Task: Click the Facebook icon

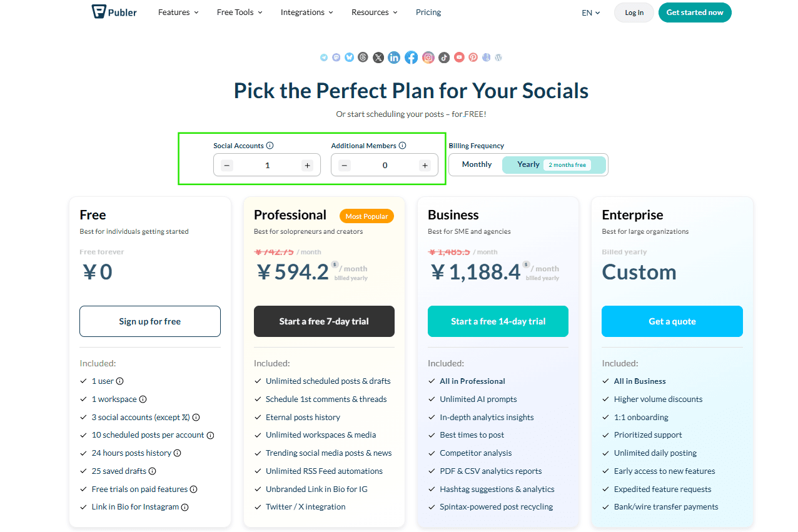Action: click(411, 58)
